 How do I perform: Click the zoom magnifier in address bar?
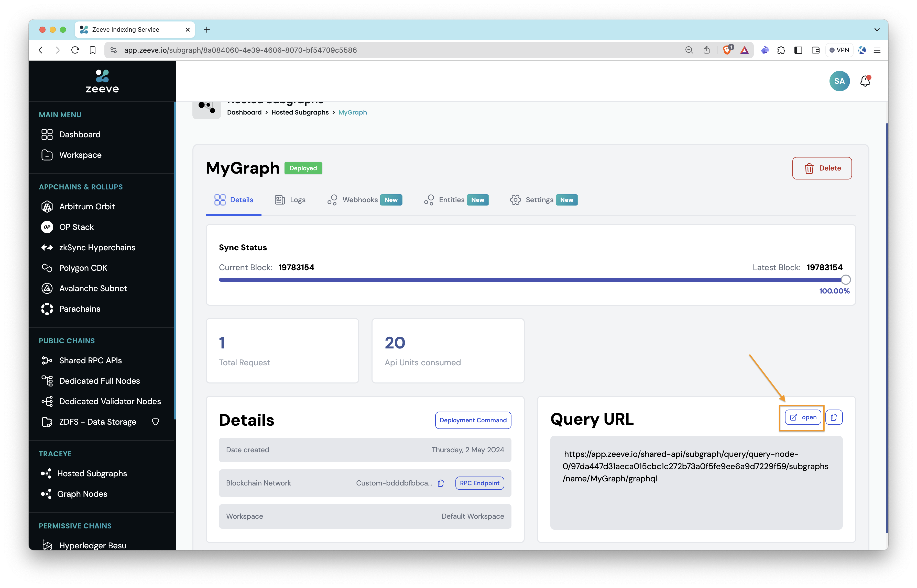pos(689,50)
